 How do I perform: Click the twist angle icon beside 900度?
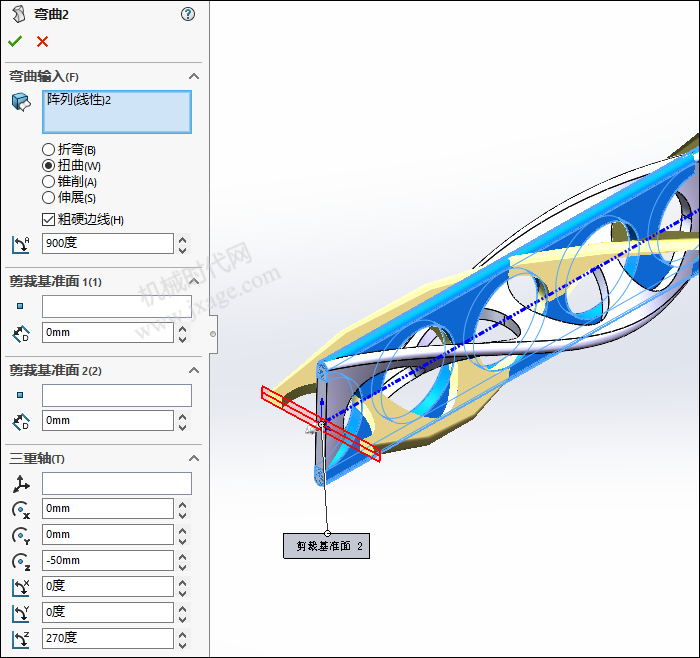coord(21,245)
